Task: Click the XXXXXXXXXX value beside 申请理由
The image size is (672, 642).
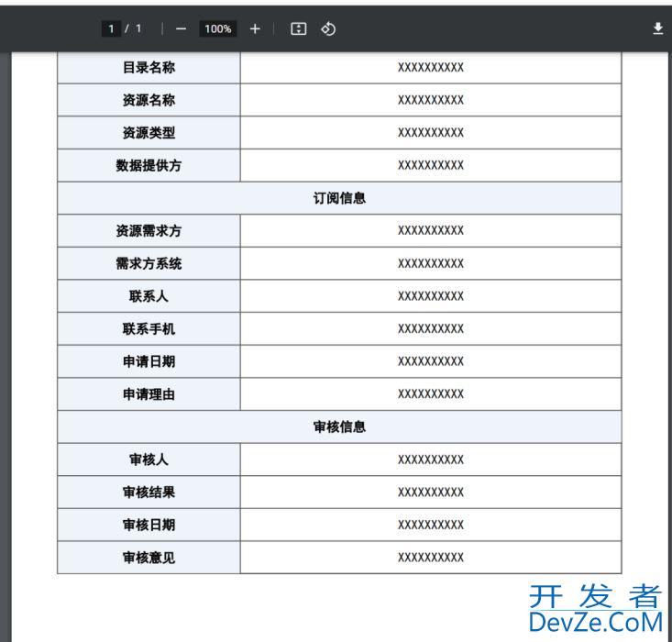Action: (431, 393)
